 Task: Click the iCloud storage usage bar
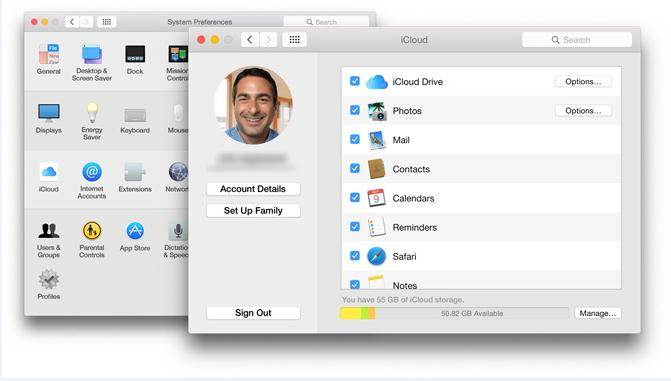point(454,313)
